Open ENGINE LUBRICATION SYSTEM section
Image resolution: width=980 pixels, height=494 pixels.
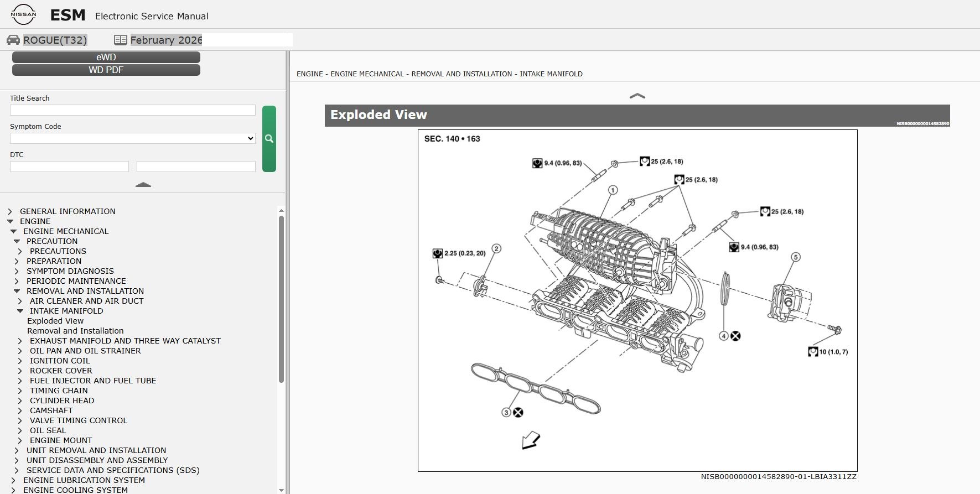point(84,480)
